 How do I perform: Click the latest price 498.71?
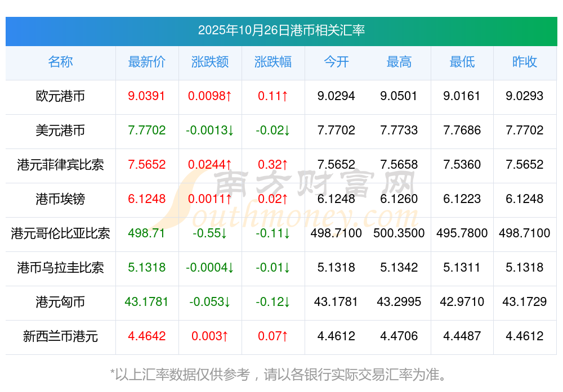coord(146,233)
